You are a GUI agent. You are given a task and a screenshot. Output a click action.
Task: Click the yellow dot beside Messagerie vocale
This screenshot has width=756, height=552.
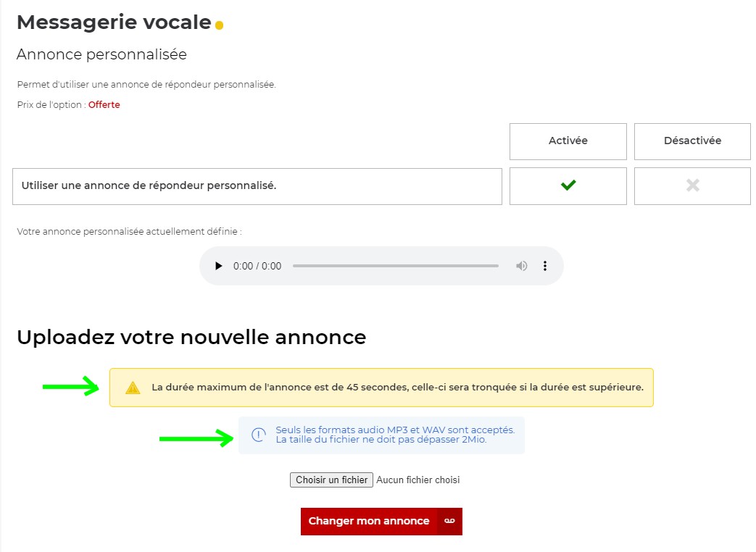pyautogui.click(x=219, y=25)
